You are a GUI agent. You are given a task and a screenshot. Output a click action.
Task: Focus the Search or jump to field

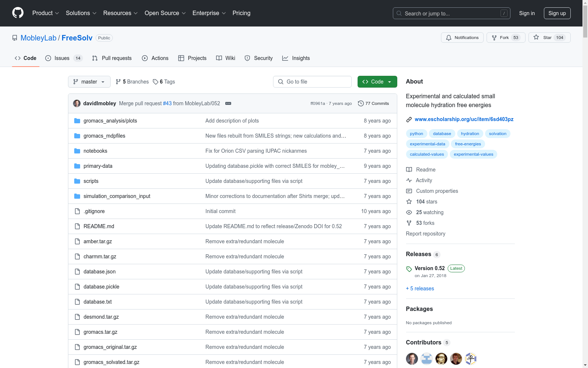[x=452, y=13]
